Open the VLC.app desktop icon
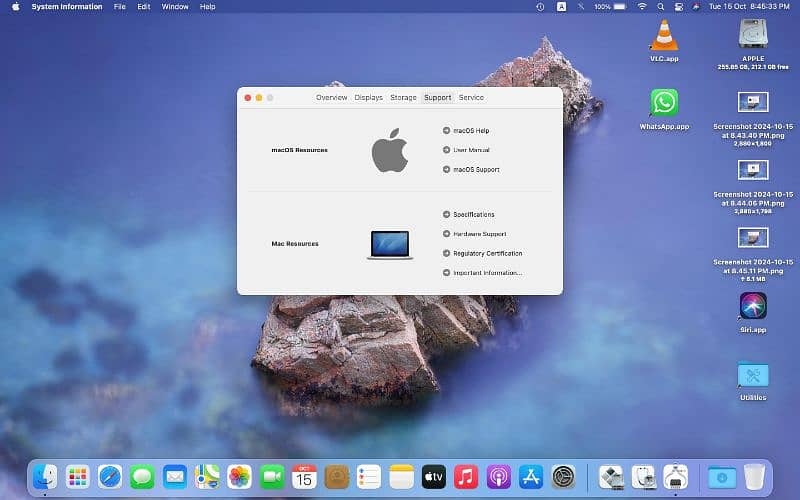The height and width of the screenshot is (500, 800). (664, 36)
